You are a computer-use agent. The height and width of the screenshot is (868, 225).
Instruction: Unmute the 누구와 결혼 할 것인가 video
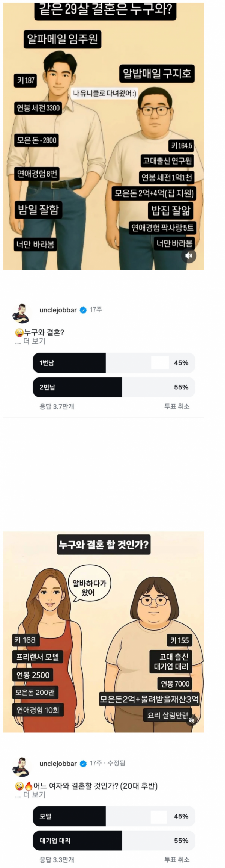[x=191, y=720]
